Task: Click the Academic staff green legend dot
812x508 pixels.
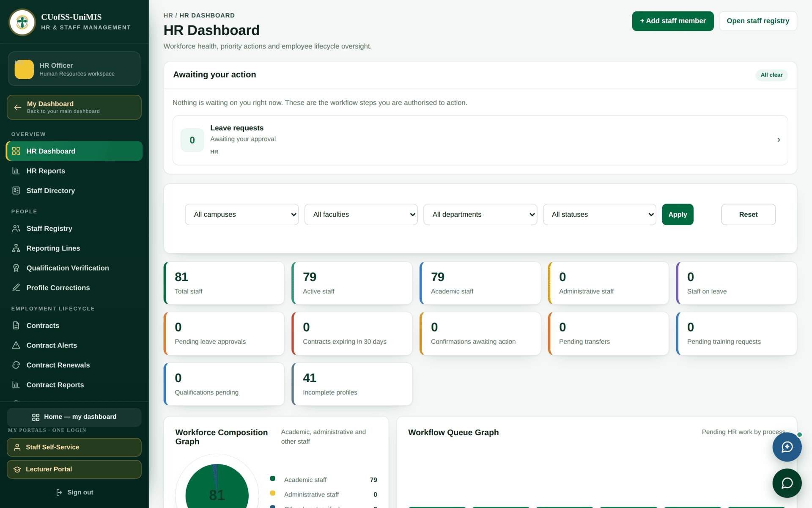Action: (x=273, y=479)
